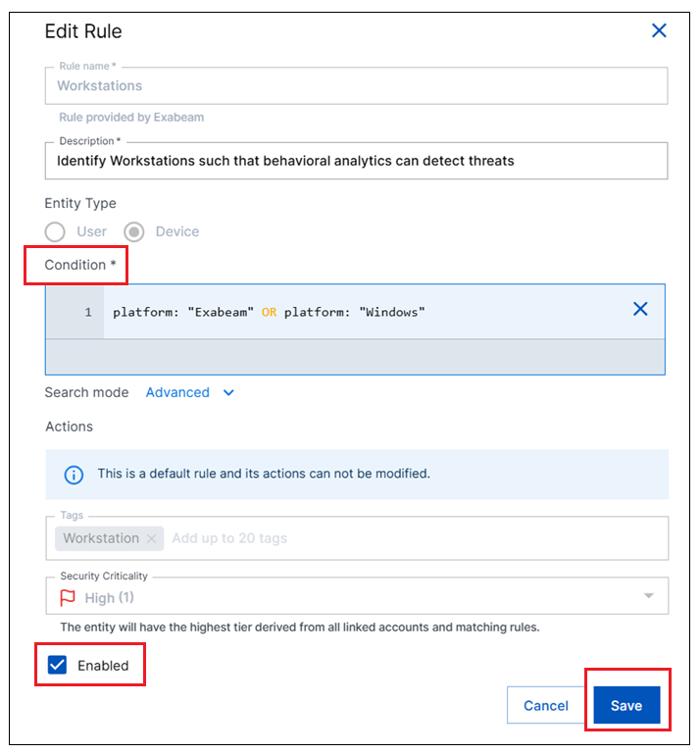This screenshot has height=754, width=700.
Task: Click into the Rule name field
Action: click(x=356, y=86)
